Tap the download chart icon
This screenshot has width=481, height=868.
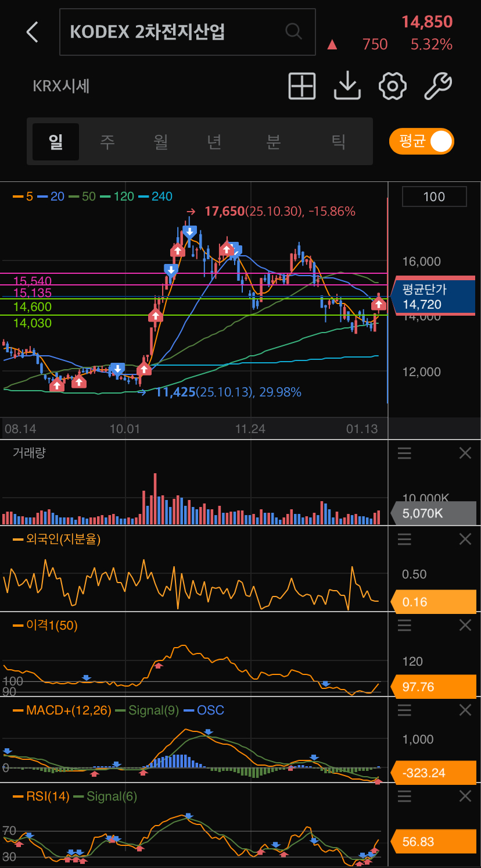click(347, 86)
